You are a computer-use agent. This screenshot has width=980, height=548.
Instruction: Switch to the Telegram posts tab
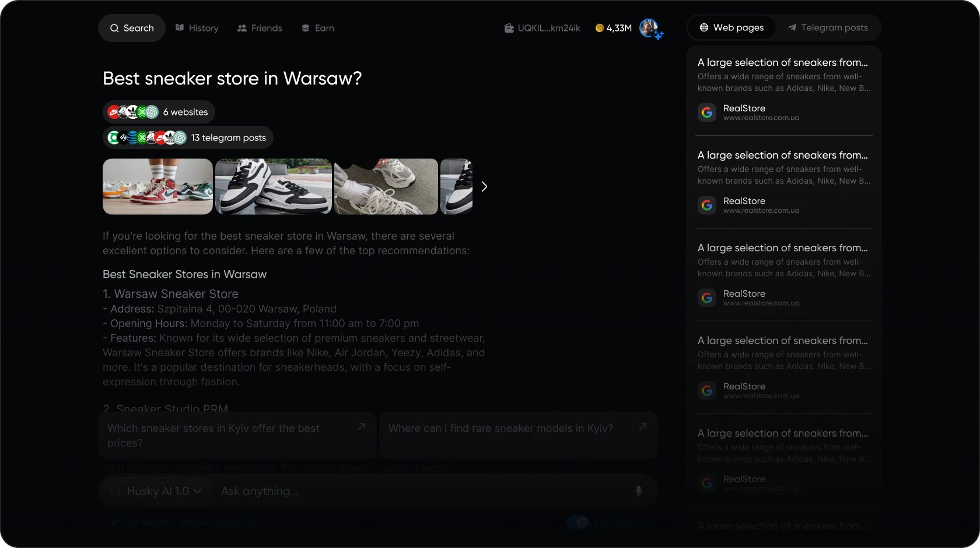pos(828,27)
